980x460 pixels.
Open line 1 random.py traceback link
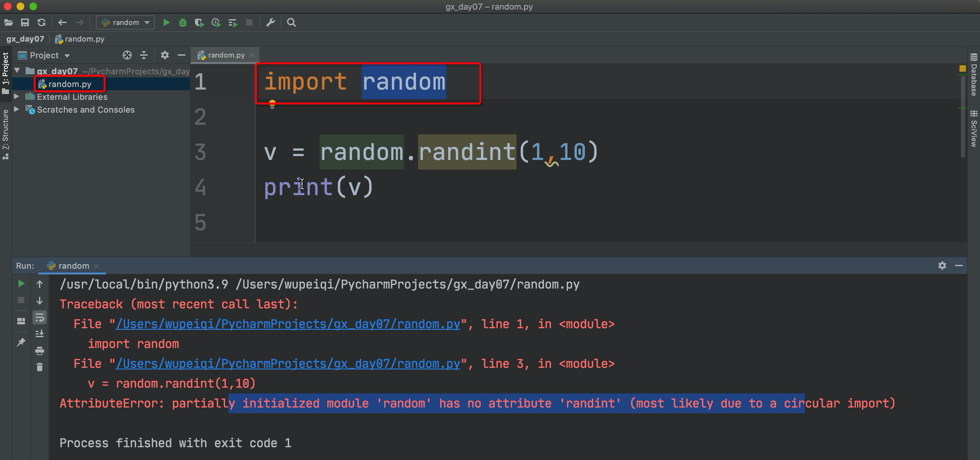[288, 324]
